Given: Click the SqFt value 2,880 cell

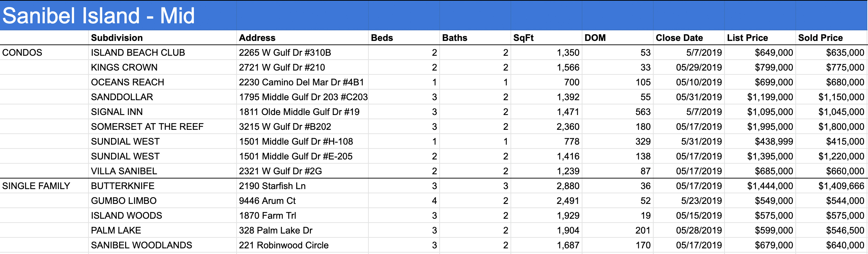Looking at the screenshot, I should (x=546, y=186).
